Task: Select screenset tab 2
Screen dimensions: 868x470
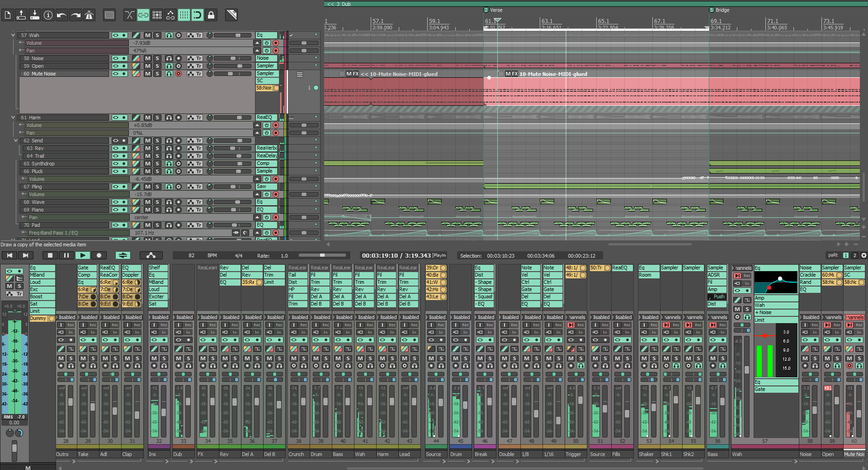Action: point(854,255)
